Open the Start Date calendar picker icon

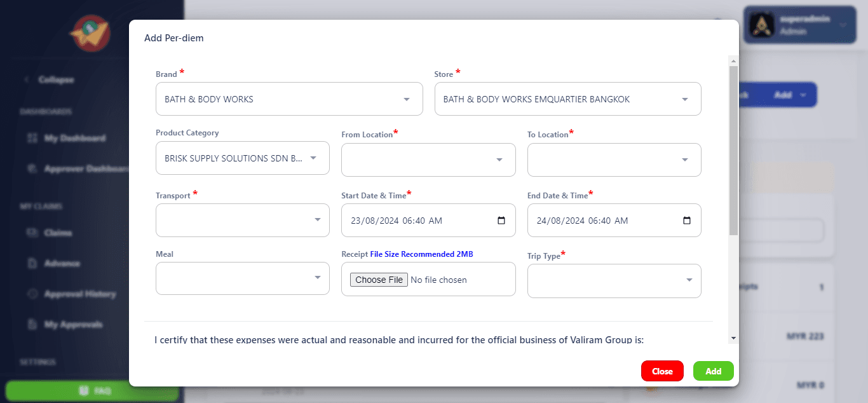[x=501, y=221]
